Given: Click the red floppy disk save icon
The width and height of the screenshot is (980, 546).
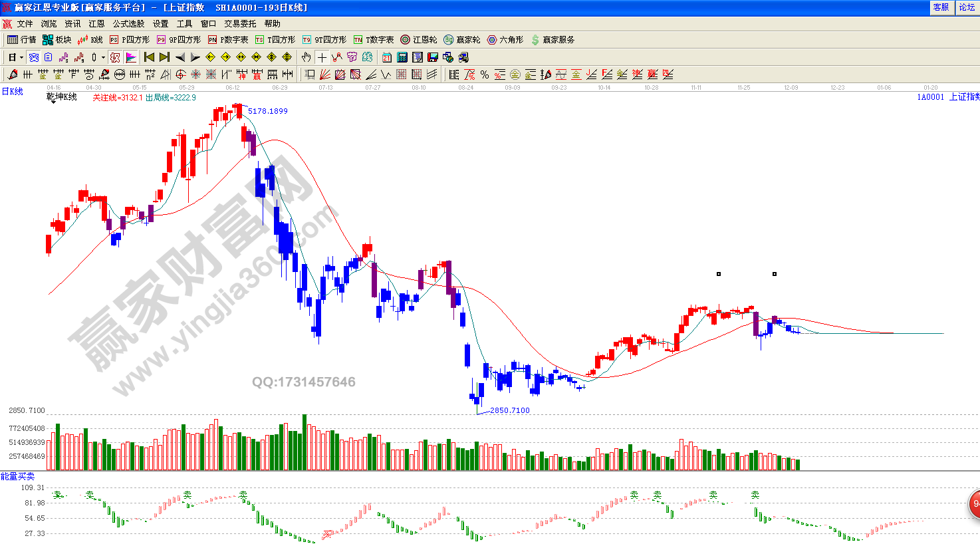Looking at the screenshot, I should pos(433,57).
